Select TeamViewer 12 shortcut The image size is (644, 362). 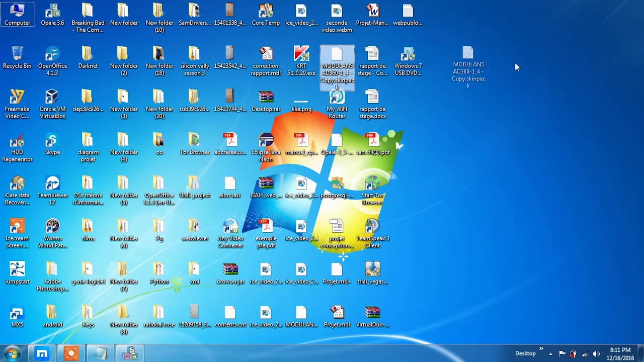pyautogui.click(x=52, y=191)
